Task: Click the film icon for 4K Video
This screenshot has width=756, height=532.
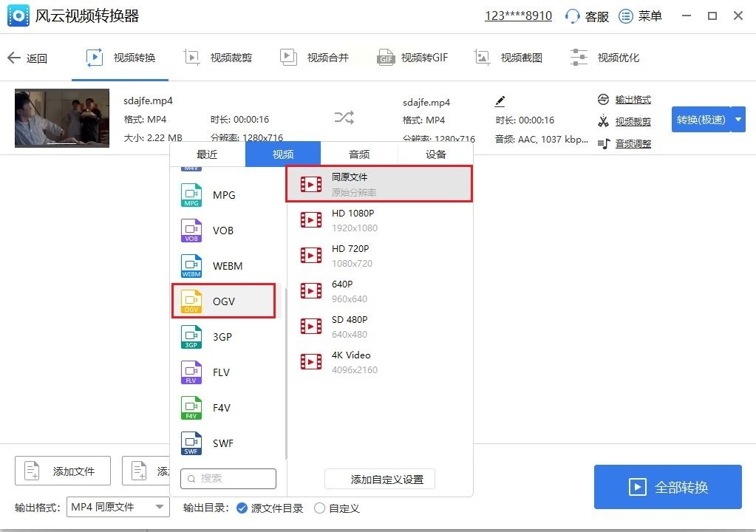Action: click(311, 361)
